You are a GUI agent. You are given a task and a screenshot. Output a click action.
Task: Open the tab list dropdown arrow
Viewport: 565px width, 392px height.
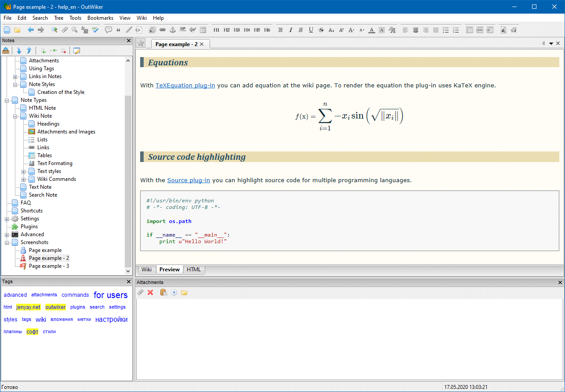(551, 43)
